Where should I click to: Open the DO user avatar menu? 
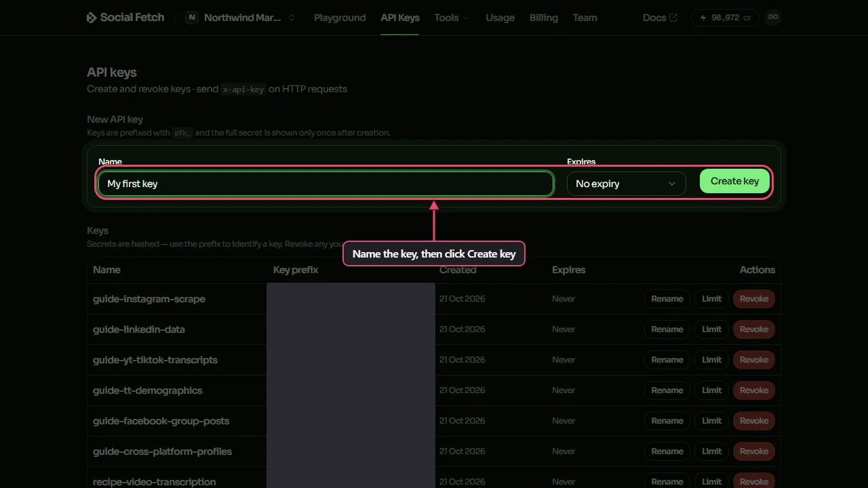point(773,18)
